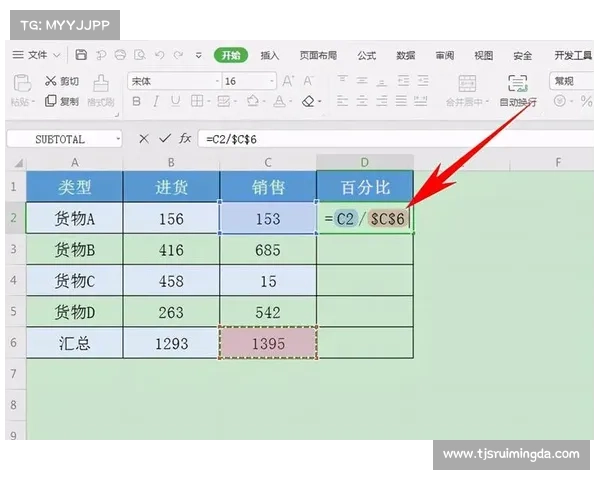Viewport: 600px width, 480px height.
Task: Click the distributed alignment icon
Action: click(x=421, y=101)
